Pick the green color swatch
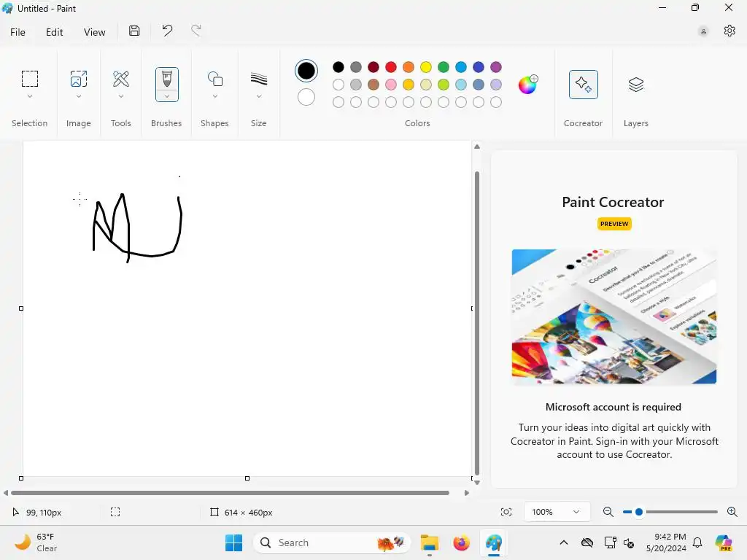The image size is (747, 560). coord(444,67)
